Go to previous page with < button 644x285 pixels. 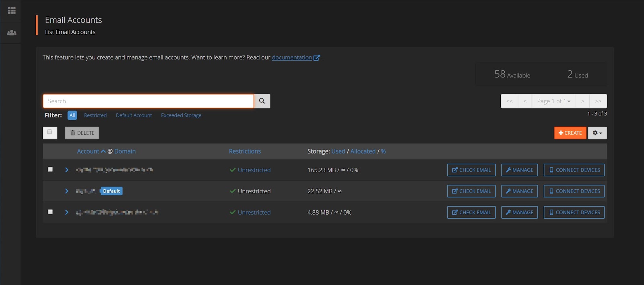525,101
